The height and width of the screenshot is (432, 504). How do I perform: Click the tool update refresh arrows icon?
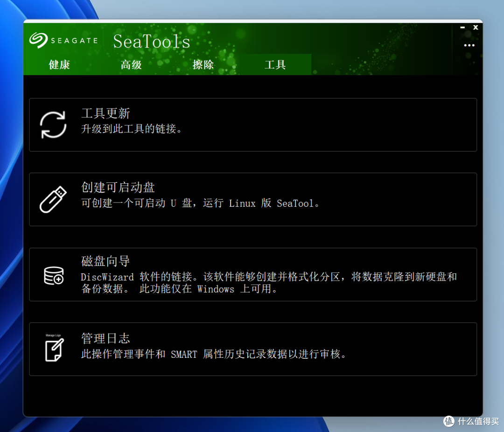53,125
